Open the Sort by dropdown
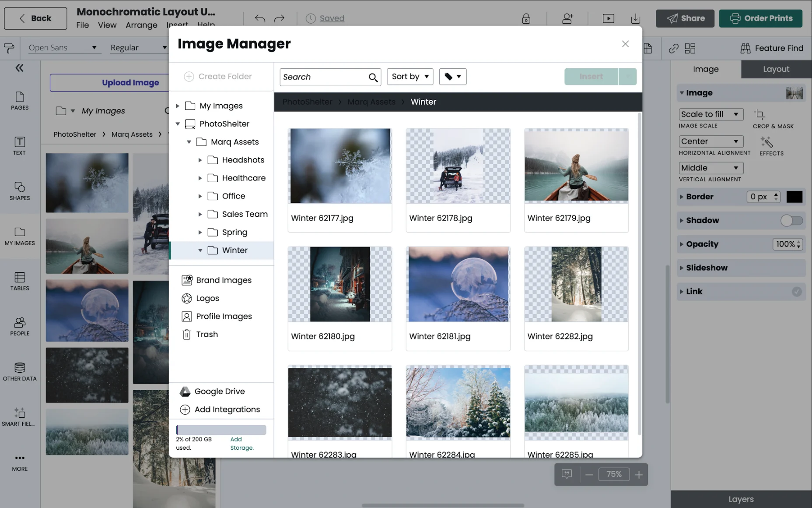Screen dimensions: 812x508 409,76
